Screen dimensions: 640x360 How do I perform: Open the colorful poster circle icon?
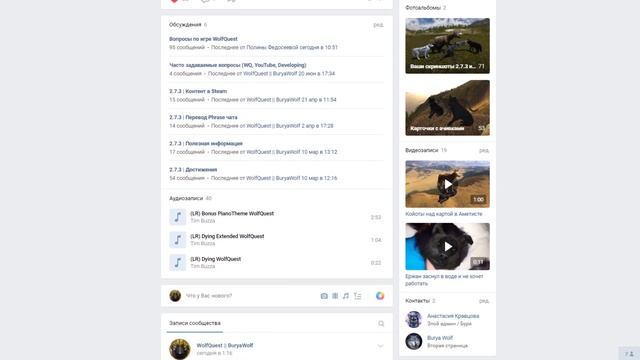click(380, 296)
